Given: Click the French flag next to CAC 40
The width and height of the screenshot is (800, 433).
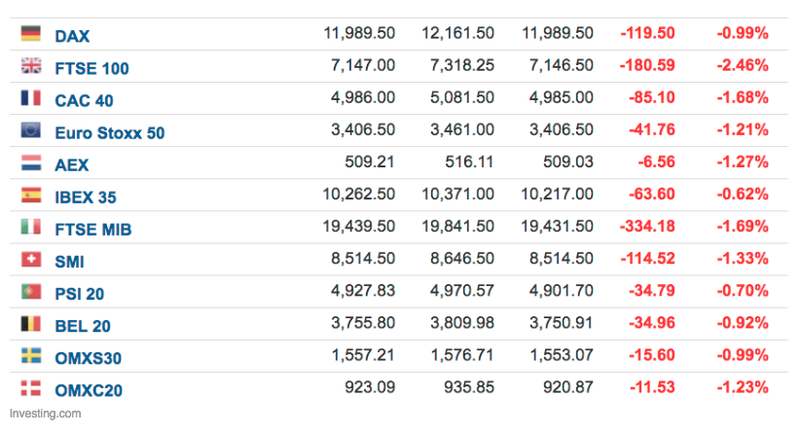Looking at the screenshot, I should (30, 98).
